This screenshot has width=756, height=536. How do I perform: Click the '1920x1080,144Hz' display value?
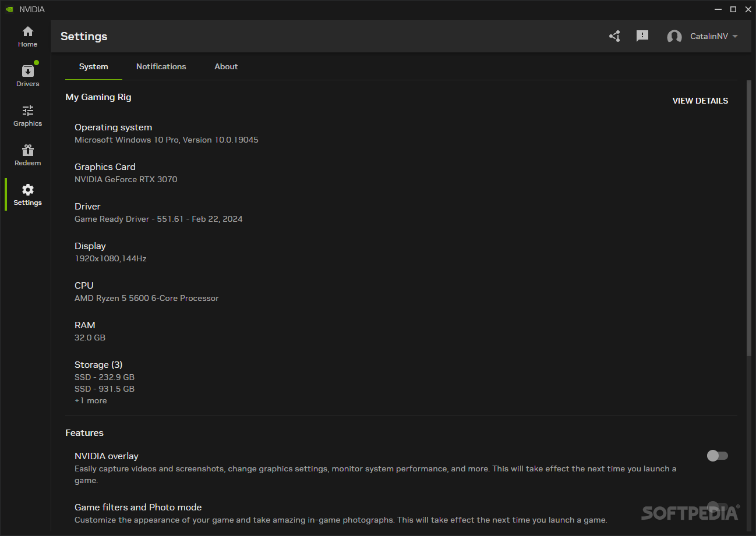111,258
